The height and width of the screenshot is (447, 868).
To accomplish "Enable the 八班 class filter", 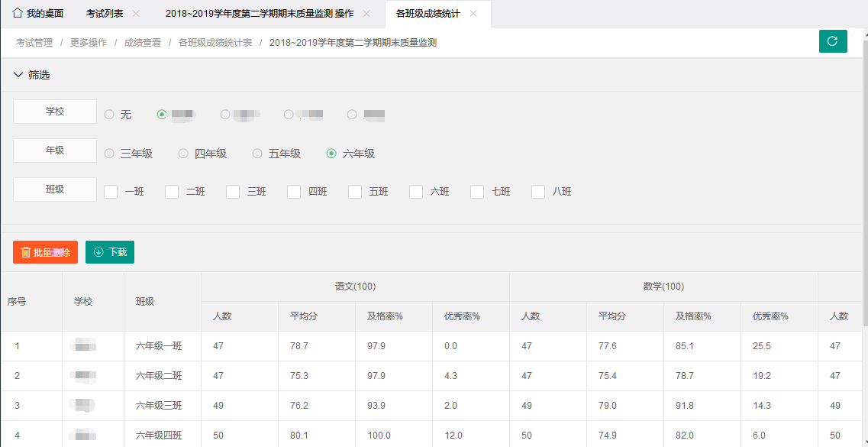I will tap(537, 192).
